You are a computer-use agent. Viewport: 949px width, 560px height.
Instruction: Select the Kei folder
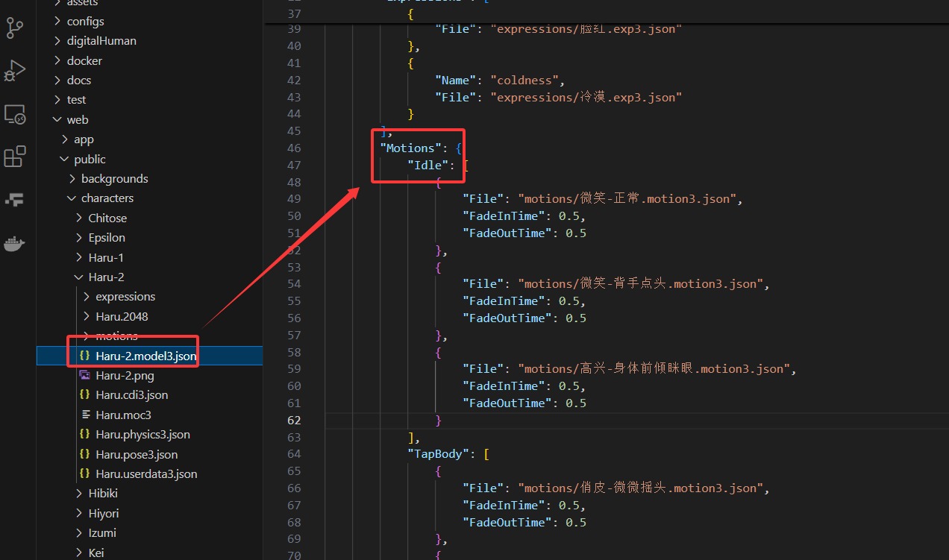pos(96,553)
